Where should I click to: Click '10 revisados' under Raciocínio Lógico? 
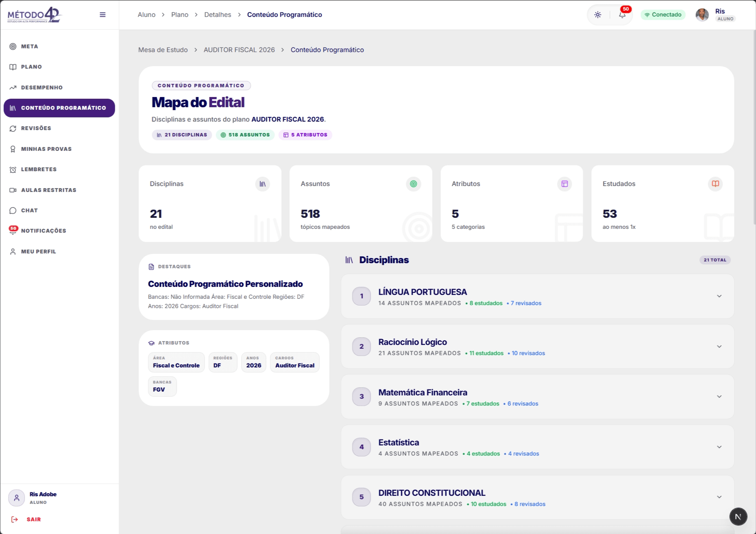[526, 353]
